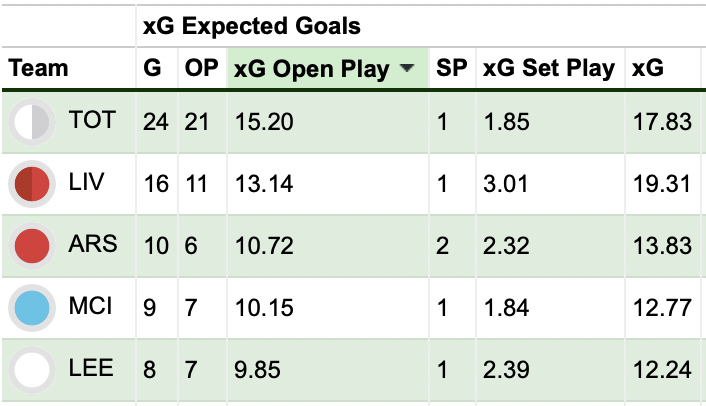
Task: Click the rightmost xG column header
Action: 647,68
